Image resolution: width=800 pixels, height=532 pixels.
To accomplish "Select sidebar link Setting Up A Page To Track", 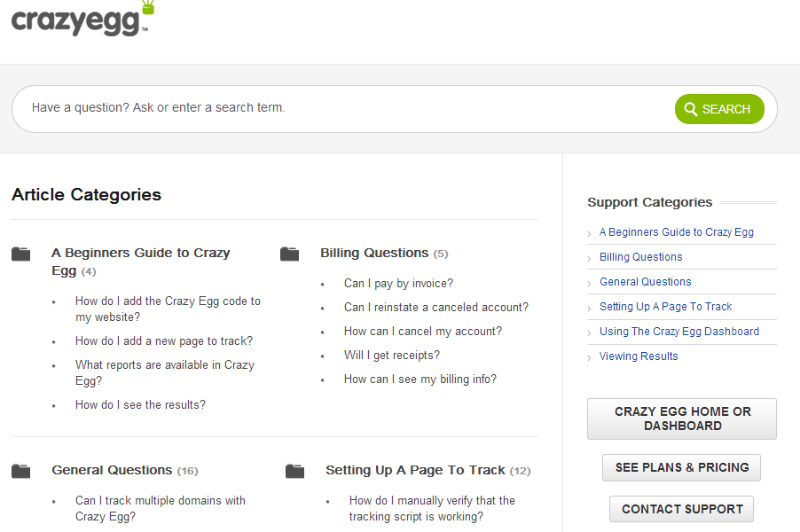I will tap(666, 307).
